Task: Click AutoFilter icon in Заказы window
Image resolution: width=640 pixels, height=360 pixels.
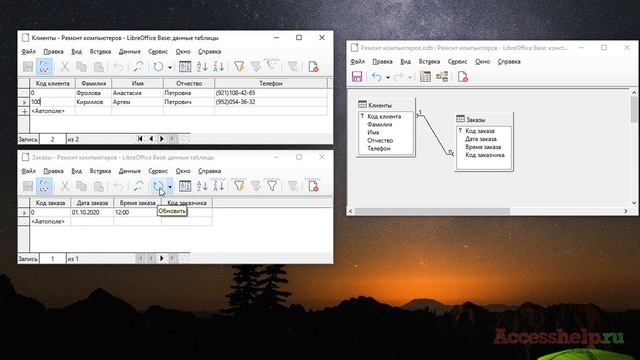Action: pyautogui.click(x=239, y=187)
